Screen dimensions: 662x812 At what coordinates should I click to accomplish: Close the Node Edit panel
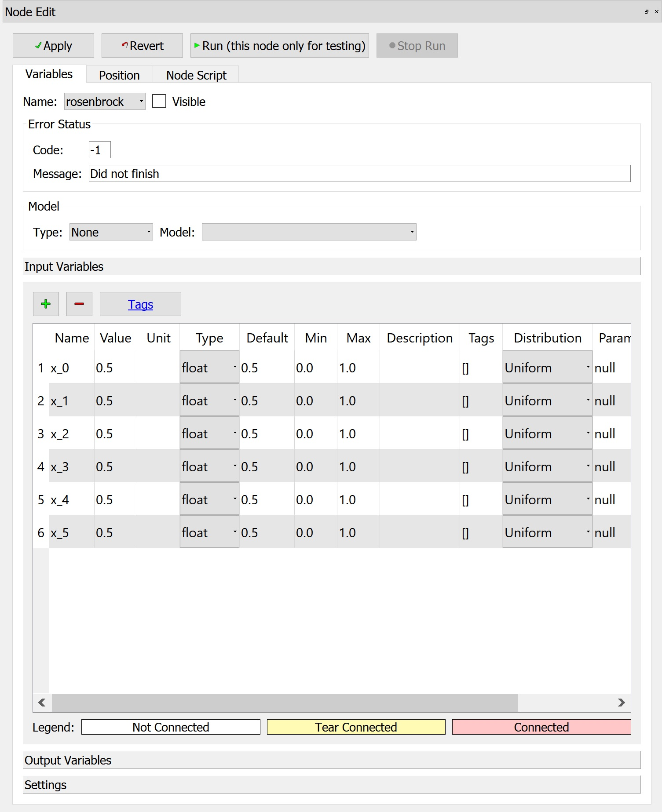point(656,12)
